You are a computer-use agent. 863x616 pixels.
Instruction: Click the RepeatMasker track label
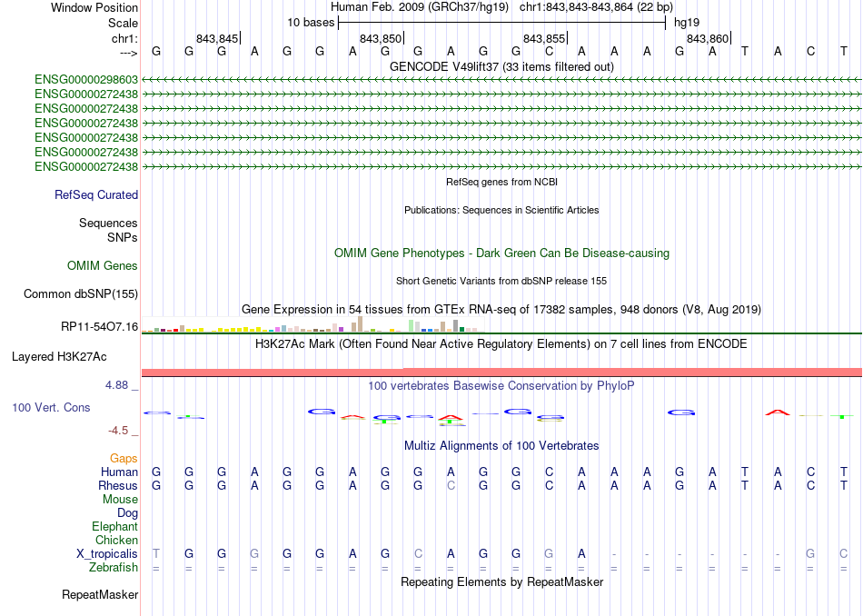(x=100, y=594)
